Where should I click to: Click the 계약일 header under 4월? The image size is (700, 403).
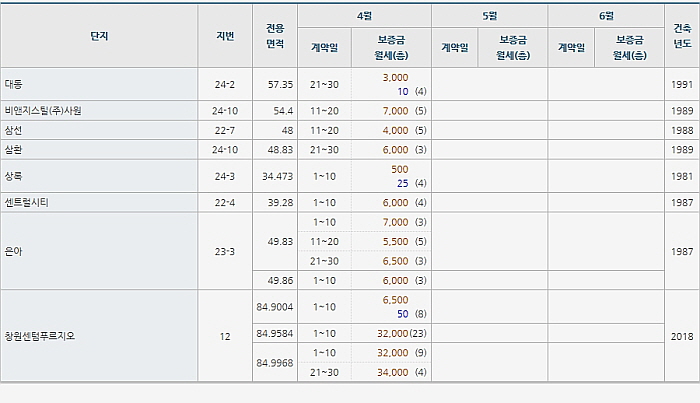tap(325, 48)
